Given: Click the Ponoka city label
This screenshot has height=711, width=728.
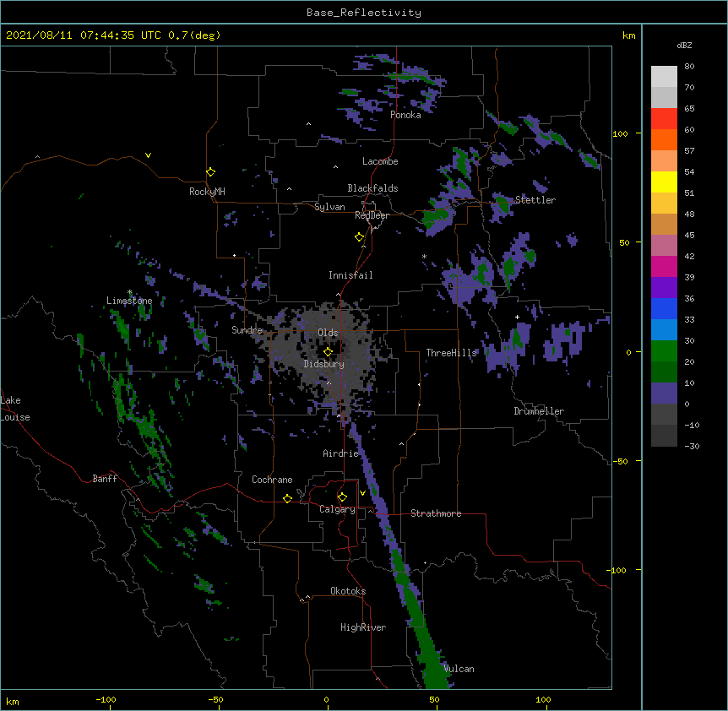Looking at the screenshot, I should [x=405, y=115].
